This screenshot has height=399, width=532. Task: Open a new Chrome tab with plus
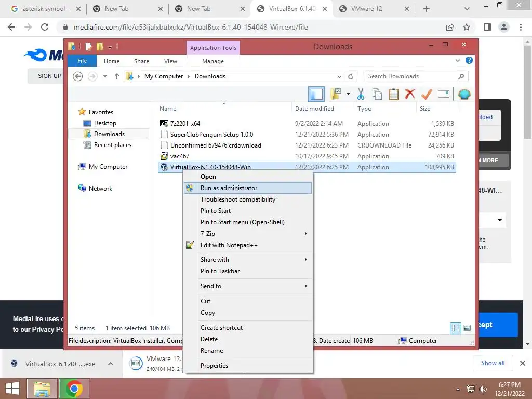(427, 9)
